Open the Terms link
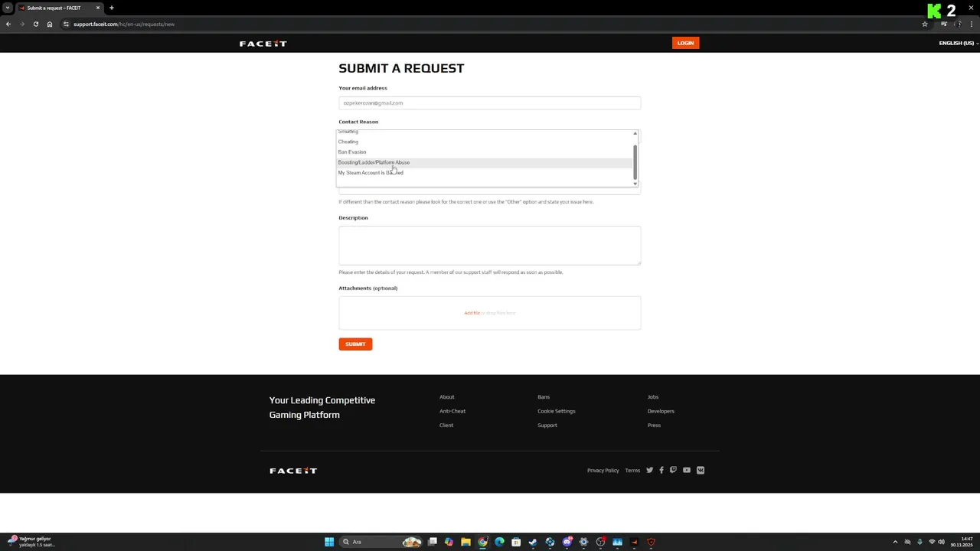 pos(632,471)
